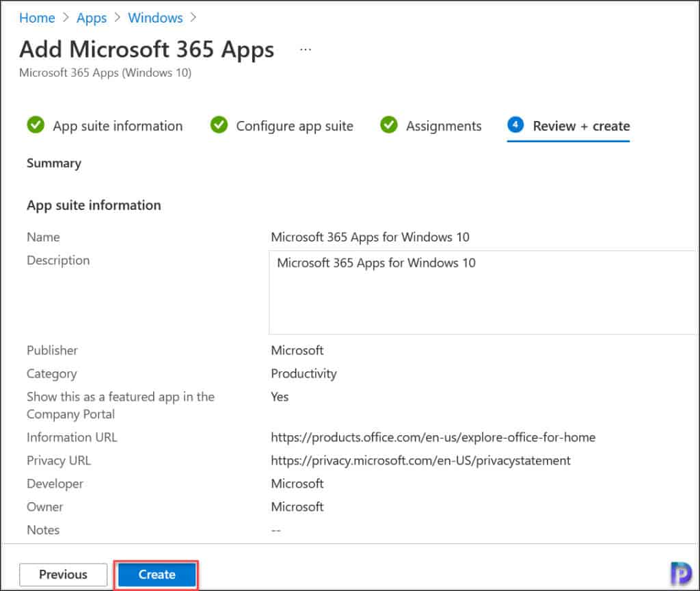Open the ellipsis more options menu

point(306,49)
